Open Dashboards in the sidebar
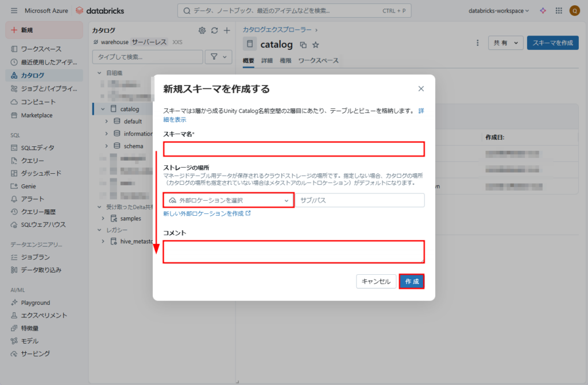 point(44,173)
